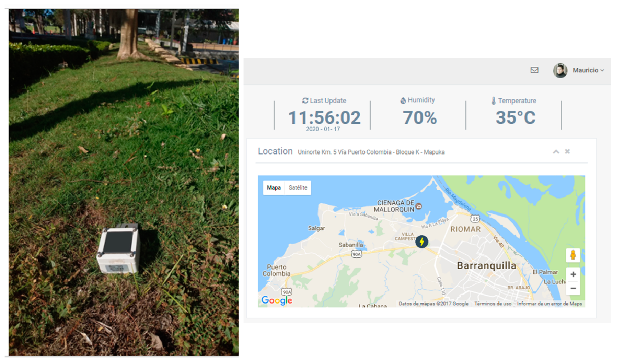Image resolution: width=618 pixels, height=364 pixels.
Task: Open the mail envelope icon
Action: (534, 70)
